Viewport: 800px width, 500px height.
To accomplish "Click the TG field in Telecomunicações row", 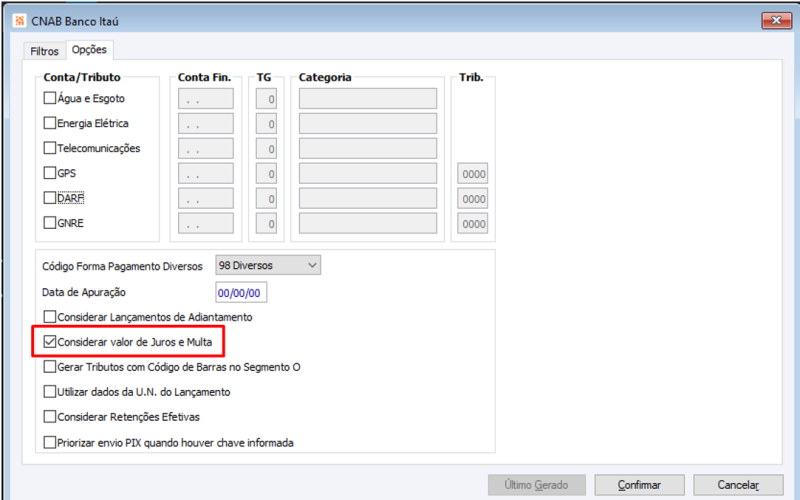I will coord(266,148).
